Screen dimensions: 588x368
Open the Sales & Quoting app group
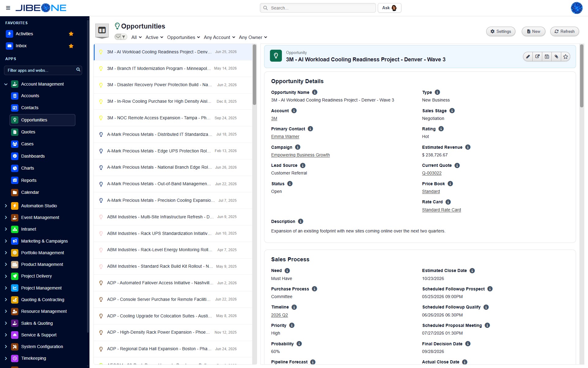click(37, 324)
